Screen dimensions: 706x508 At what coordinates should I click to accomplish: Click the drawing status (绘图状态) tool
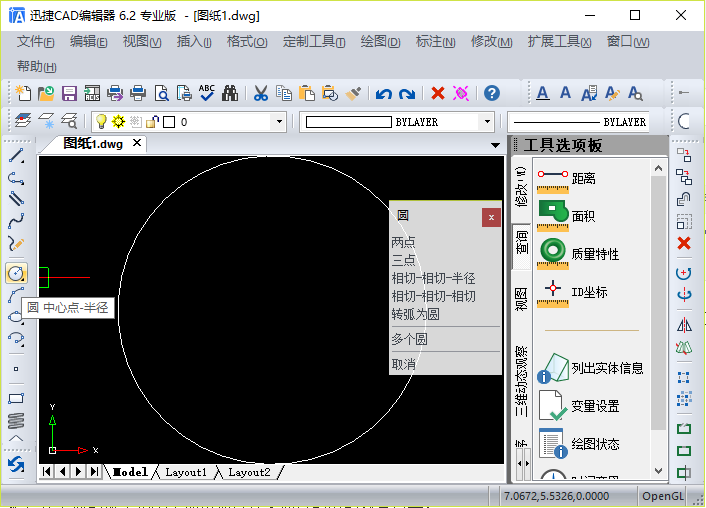tap(578, 444)
